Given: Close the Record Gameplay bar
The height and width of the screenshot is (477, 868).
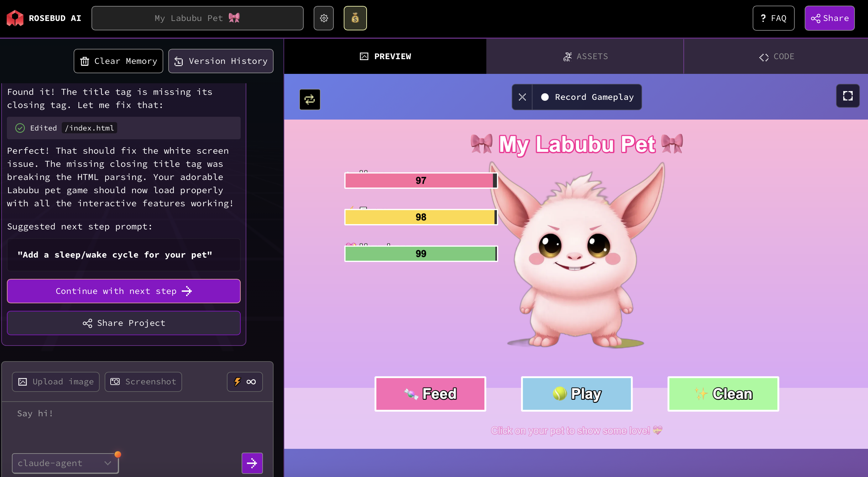Looking at the screenshot, I should coord(522,97).
